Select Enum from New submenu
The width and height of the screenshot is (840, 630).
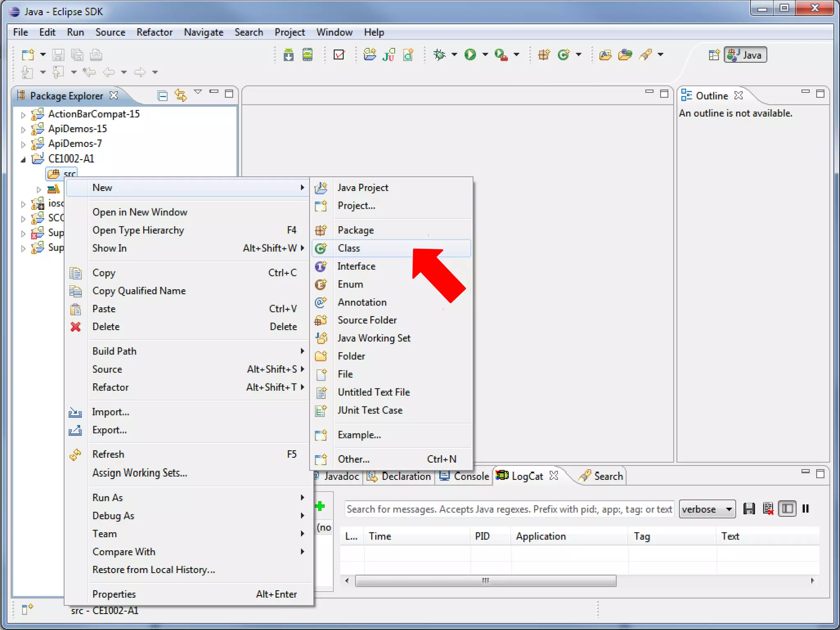(x=392, y=284)
